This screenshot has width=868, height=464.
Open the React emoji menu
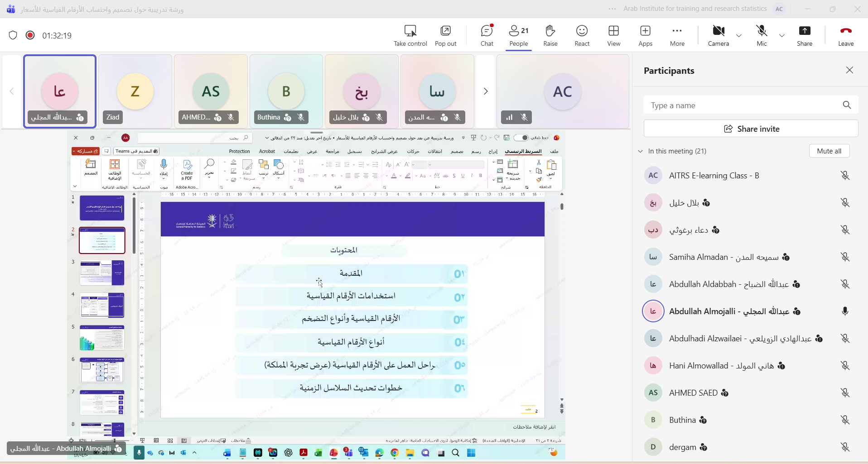pyautogui.click(x=582, y=35)
